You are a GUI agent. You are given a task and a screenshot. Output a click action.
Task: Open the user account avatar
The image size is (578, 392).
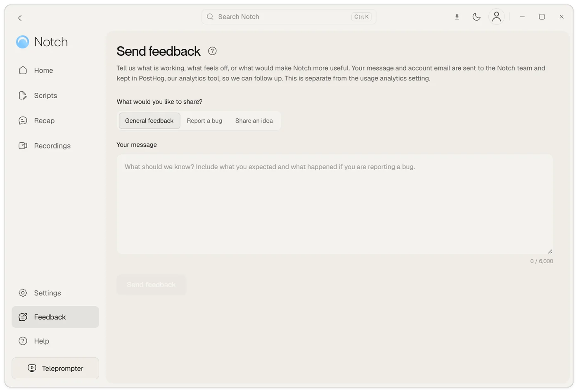(x=497, y=17)
